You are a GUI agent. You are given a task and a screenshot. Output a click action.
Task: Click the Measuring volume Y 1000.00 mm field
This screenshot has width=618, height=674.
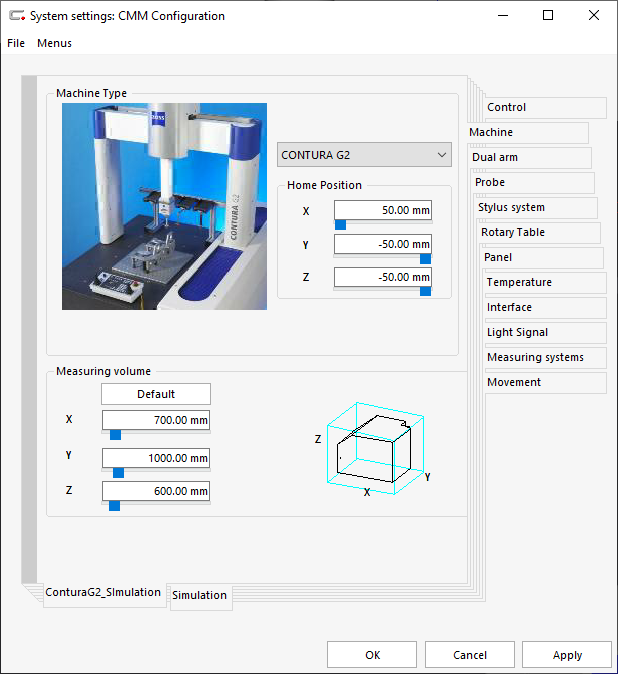[156, 458]
